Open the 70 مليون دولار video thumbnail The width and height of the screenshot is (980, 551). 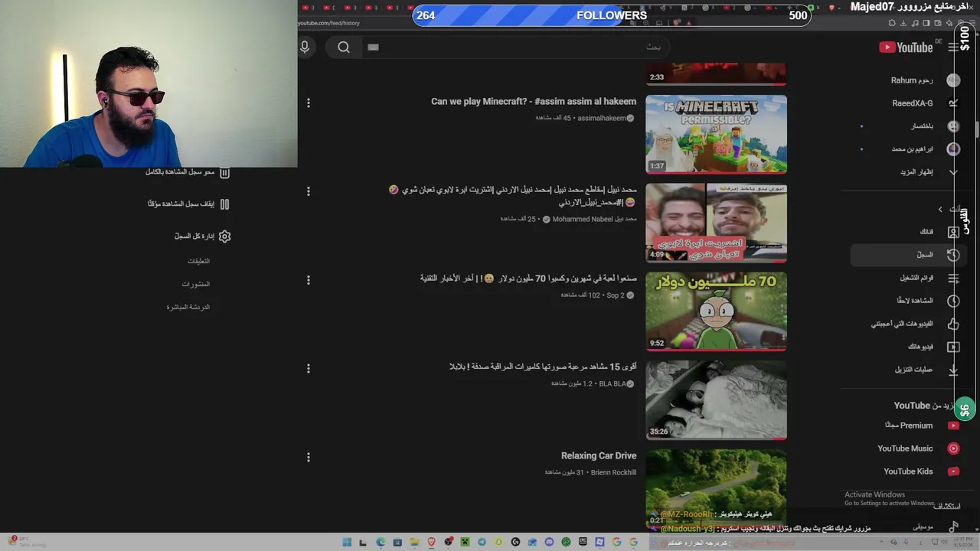[x=716, y=311]
